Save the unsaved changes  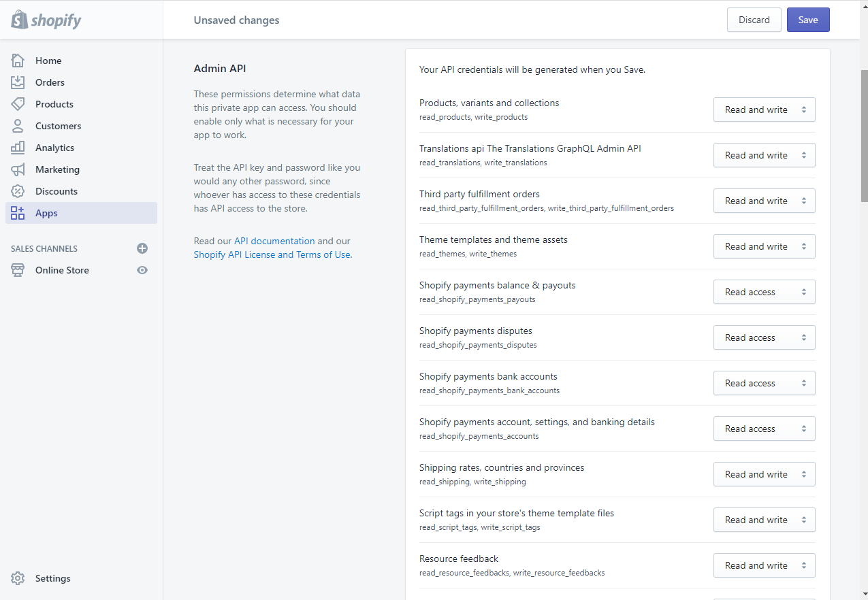tap(808, 20)
